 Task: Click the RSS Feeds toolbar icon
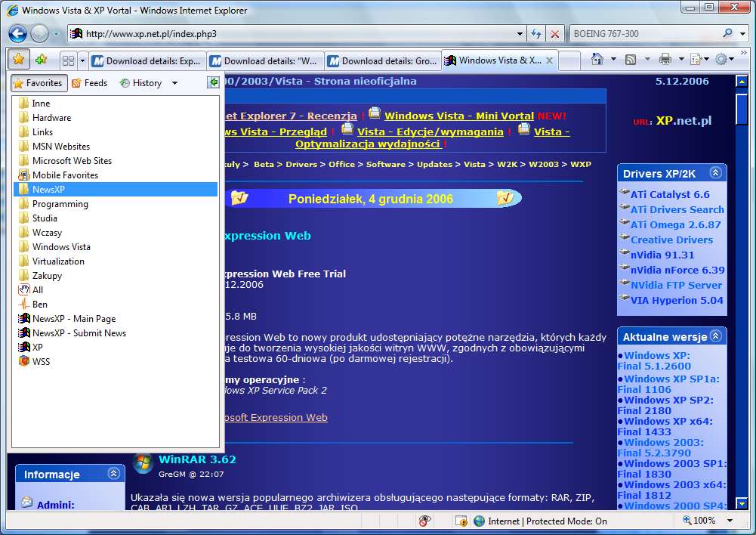click(x=631, y=60)
